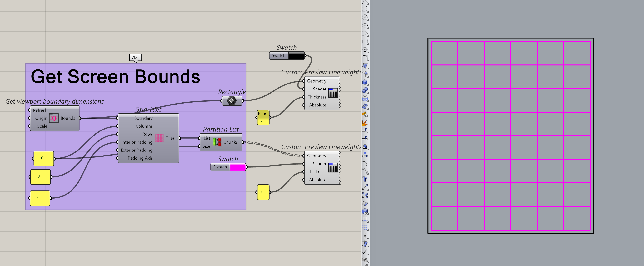Click the Grid Tiles component icon
The image size is (644, 266).
159,138
